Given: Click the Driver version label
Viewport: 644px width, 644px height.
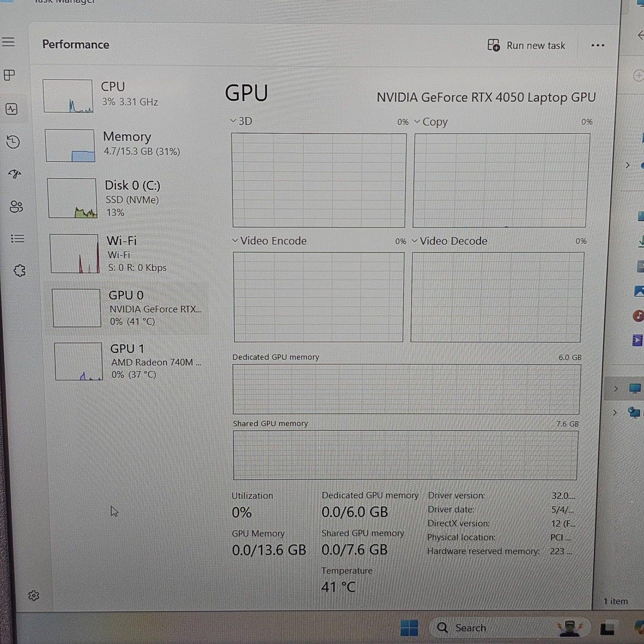Looking at the screenshot, I should pyautogui.click(x=456, y=495).
